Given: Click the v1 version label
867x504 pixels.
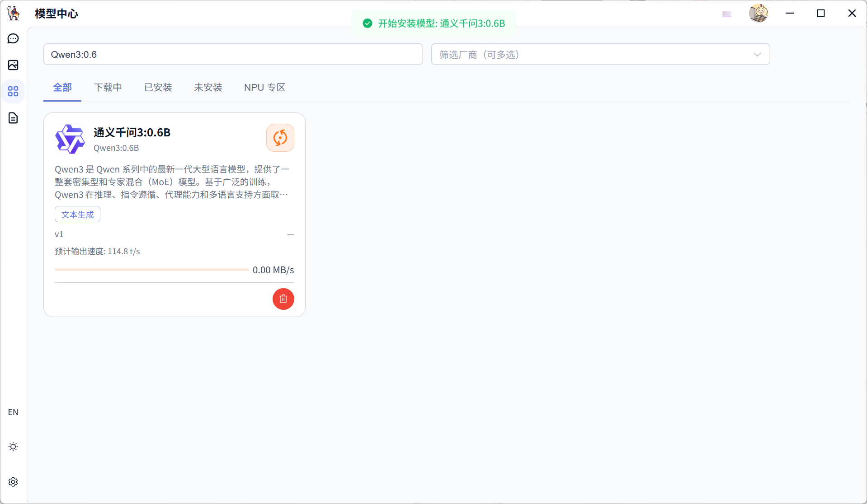Looking at the screenshot, I should [x=59, y=234].
